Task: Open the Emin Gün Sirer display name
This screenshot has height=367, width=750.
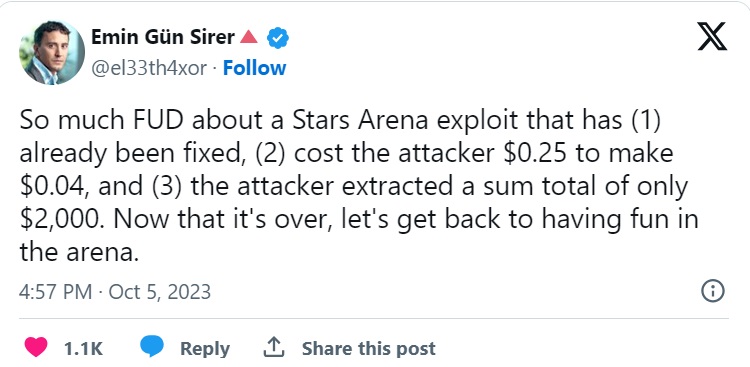Action: coord(163,37)
